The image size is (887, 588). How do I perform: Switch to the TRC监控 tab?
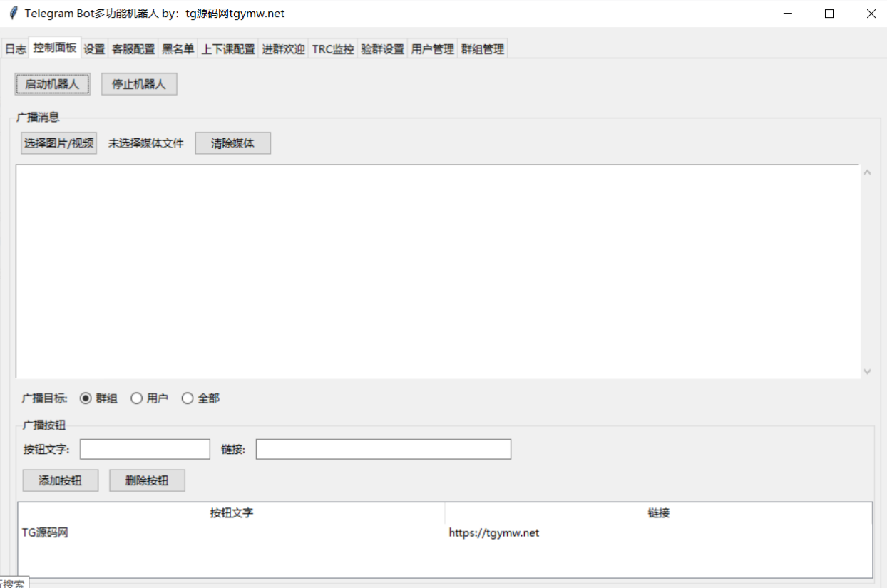point(333,49)
